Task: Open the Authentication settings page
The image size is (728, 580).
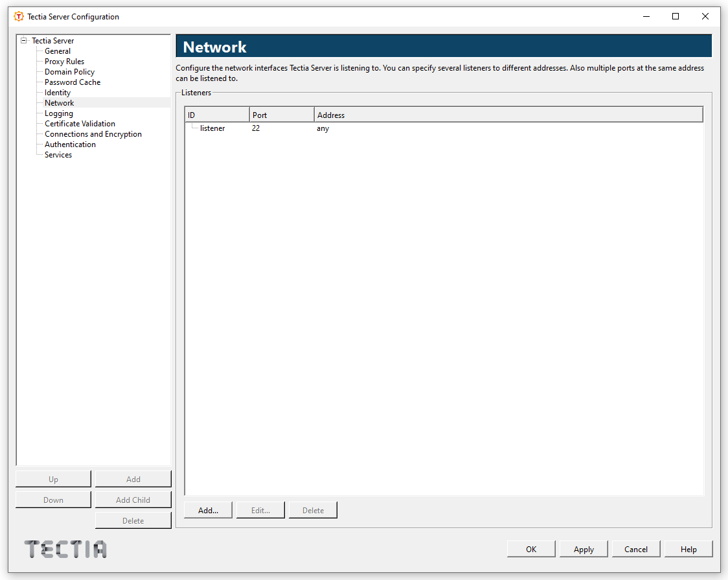Action: click(x=70, y=145)
